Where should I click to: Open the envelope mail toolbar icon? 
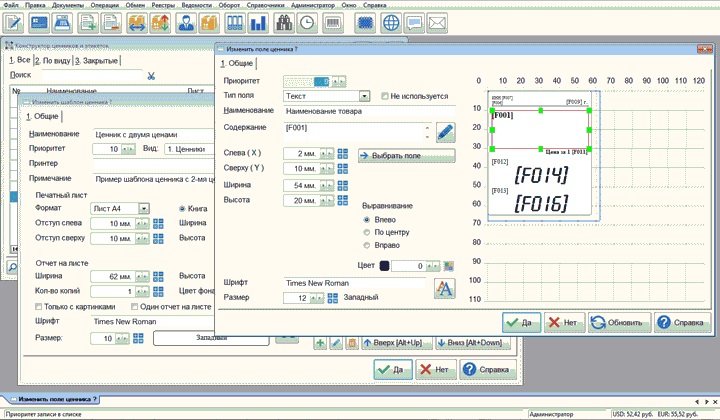tap(436, 22)
